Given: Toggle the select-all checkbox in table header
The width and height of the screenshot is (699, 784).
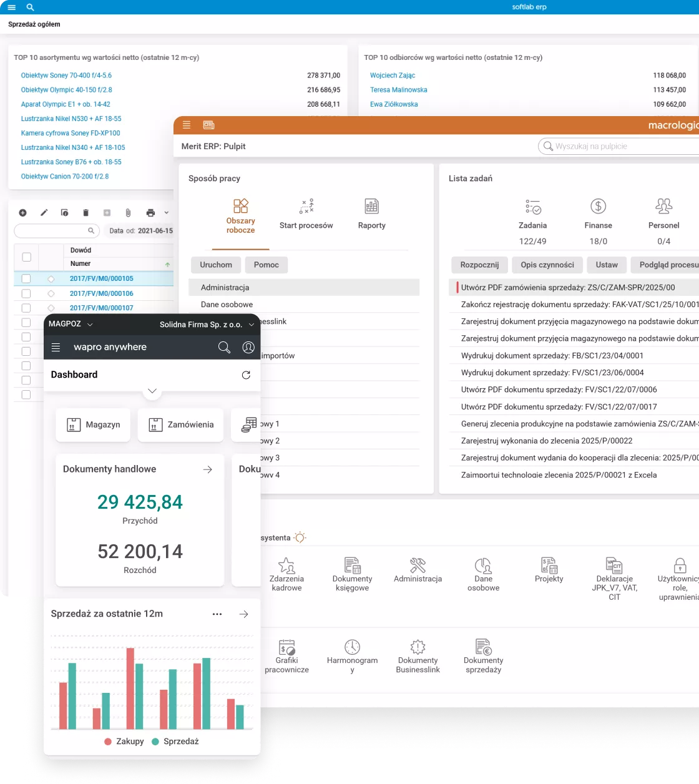Looking at the screenshot, I should pos(26,257).
